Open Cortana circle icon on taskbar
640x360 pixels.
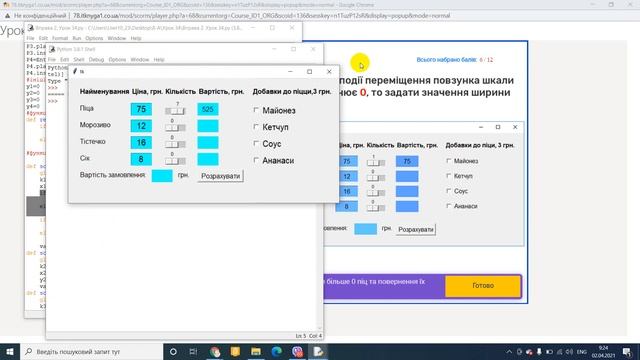coord(173,351)
